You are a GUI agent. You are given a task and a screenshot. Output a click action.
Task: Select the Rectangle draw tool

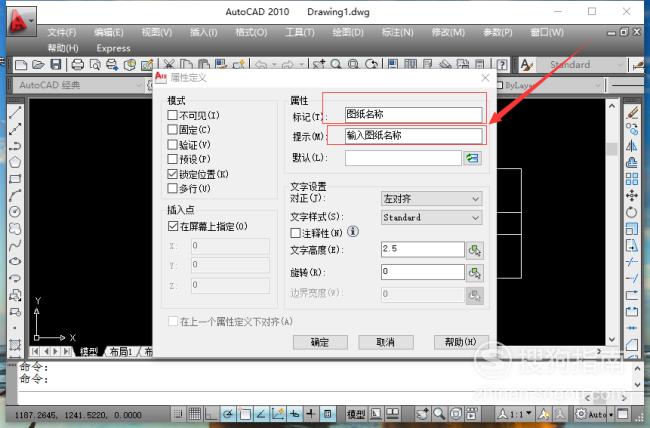15,179
